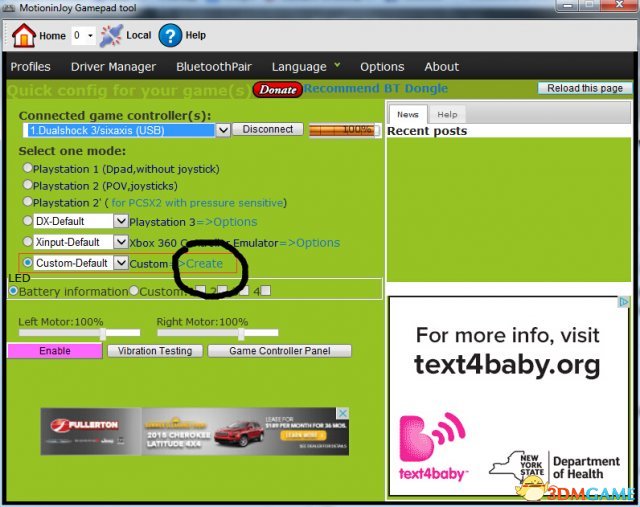The height and width of the screenshot is (507, 640).
Task: Tick LED checkbox number 4
Action: coord(266,291)
